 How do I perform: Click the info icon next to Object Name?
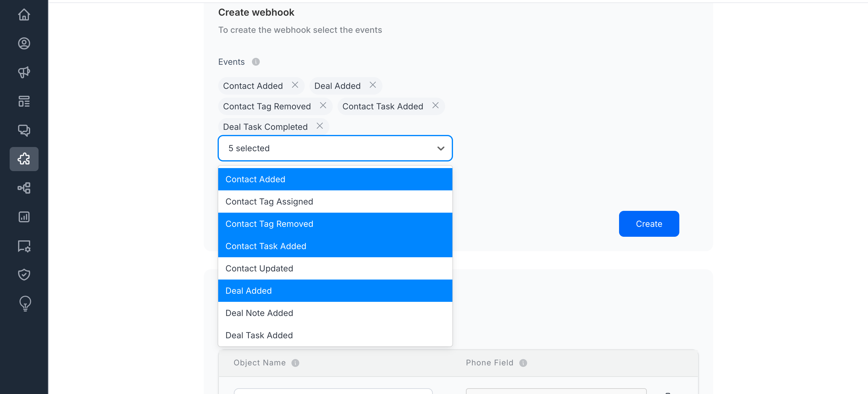tap(295, 363)
